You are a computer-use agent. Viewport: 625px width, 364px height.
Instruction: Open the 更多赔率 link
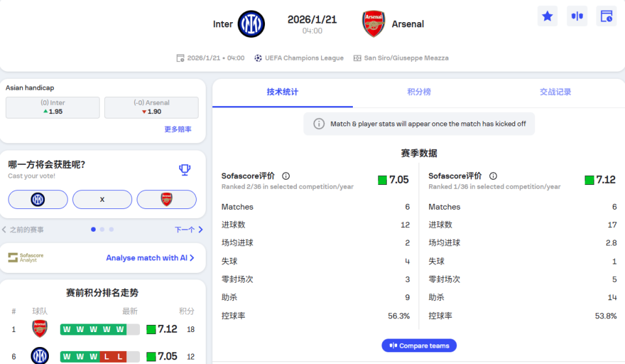click(178, 130)
